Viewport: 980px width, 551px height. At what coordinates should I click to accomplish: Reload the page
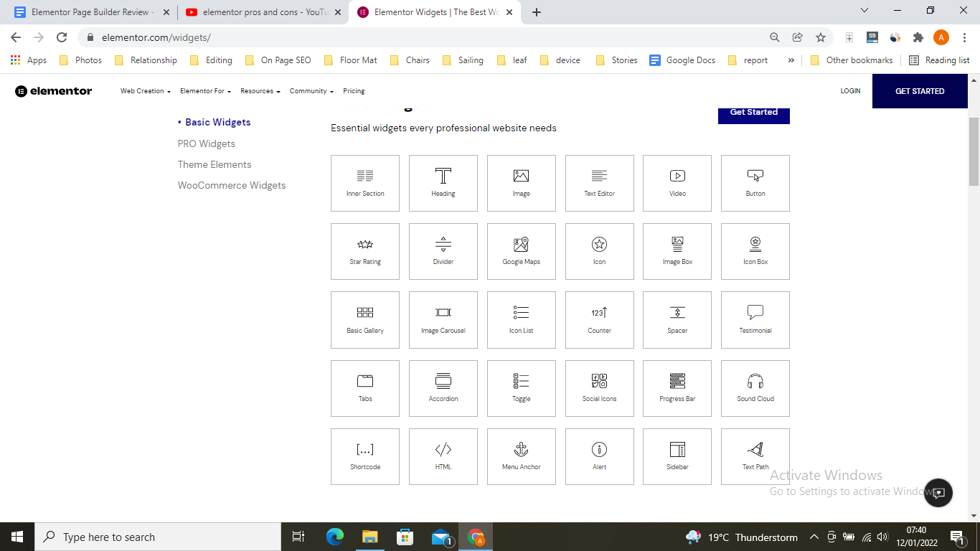[x=62, y=37]
